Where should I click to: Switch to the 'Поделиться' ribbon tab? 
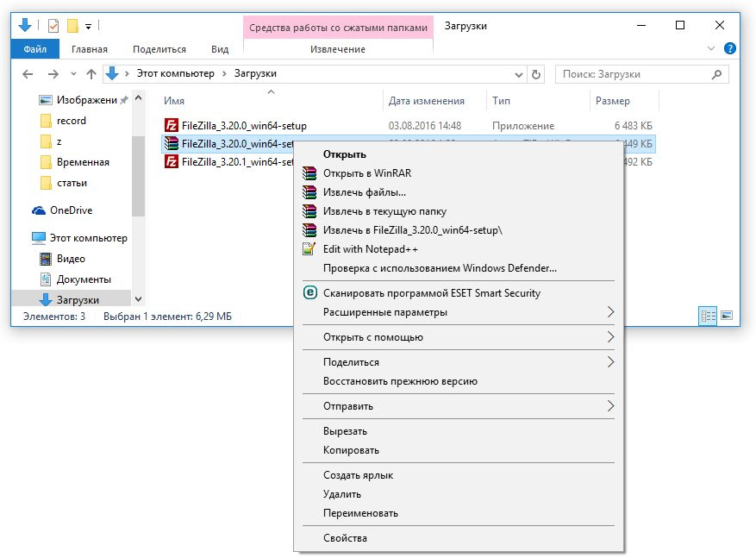159,49
